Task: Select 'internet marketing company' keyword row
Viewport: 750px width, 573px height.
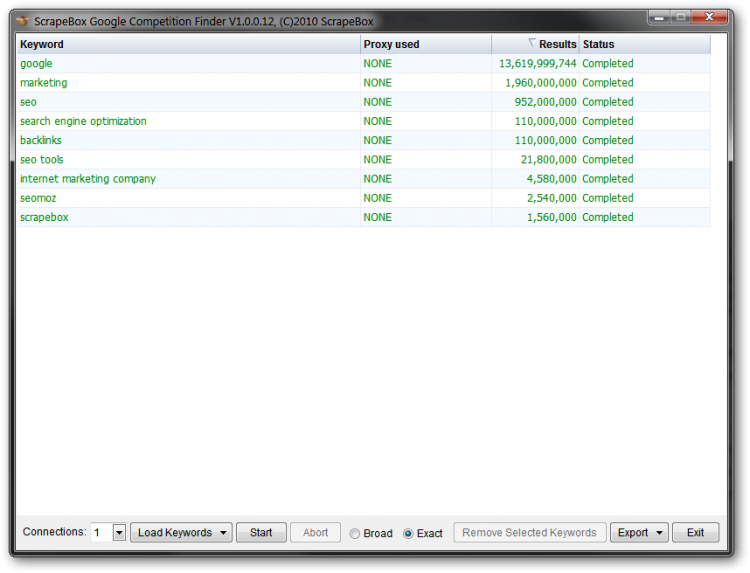Action: 364,178
